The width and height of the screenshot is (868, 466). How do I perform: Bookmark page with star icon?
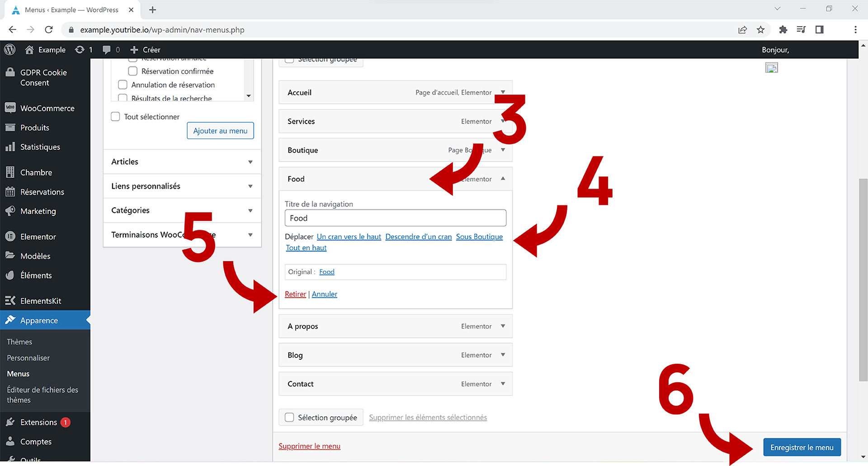point(761,30)
